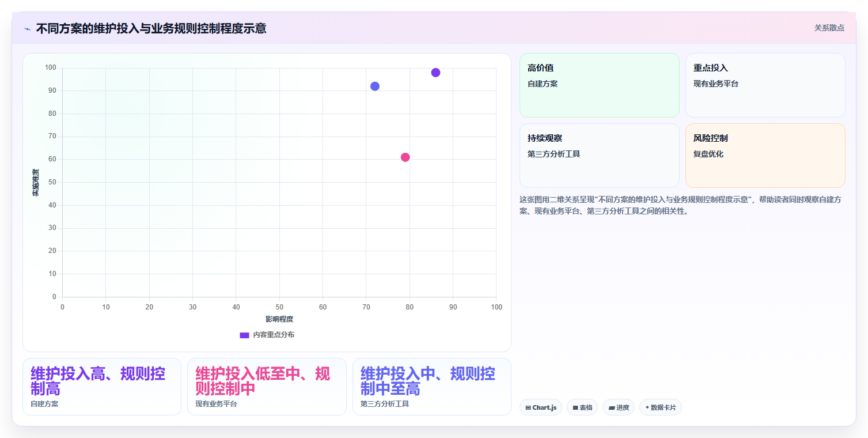Open the 高价值 quadrant card
This screenshot has height=438, width=868.
599,85
